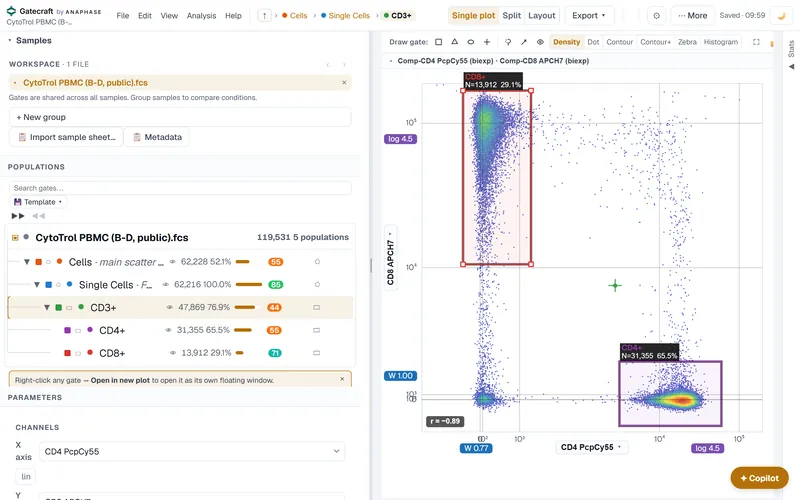
Task: Click the green quadrant crosshair marker on plot
Action: tap(615, 286)
